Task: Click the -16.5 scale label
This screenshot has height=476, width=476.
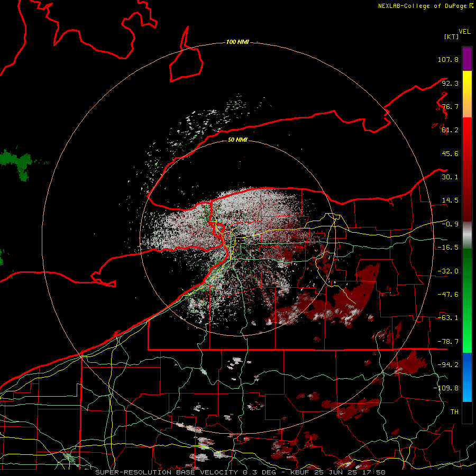Action: click(x=448, y=248)
